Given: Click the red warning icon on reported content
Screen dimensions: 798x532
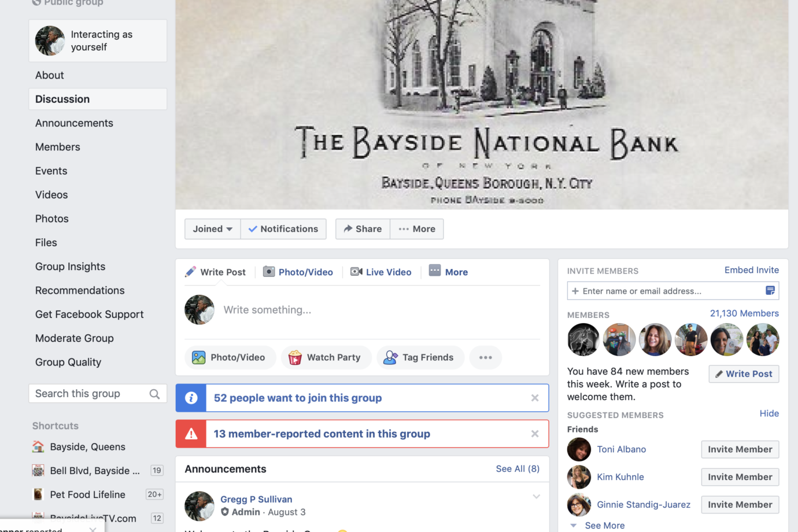Looking at the screenshot, I should point(191,434).
